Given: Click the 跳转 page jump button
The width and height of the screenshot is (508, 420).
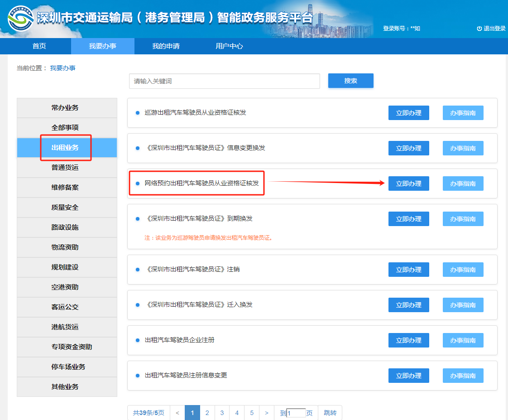Looking at the screenshot, I should [x=331, y=413].
